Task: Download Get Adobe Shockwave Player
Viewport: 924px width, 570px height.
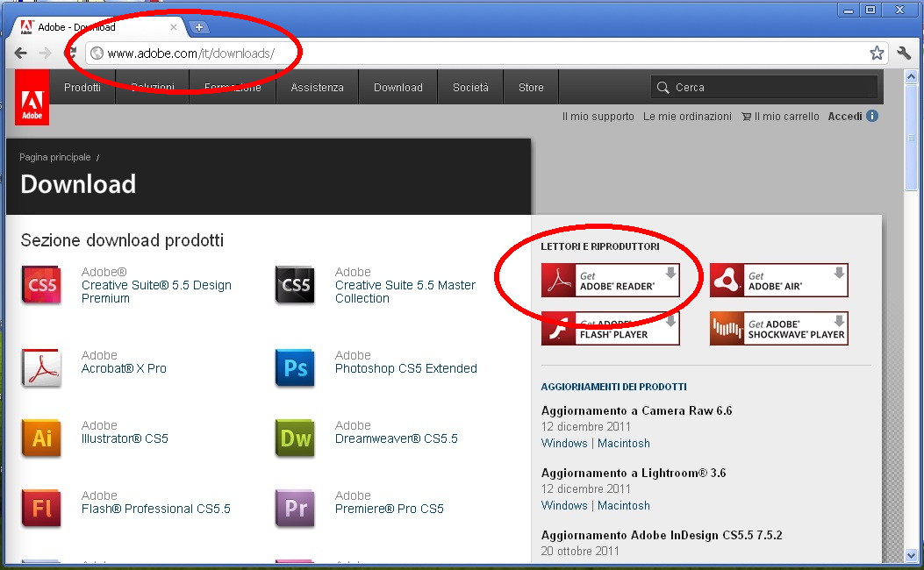Action: [778, 329]
